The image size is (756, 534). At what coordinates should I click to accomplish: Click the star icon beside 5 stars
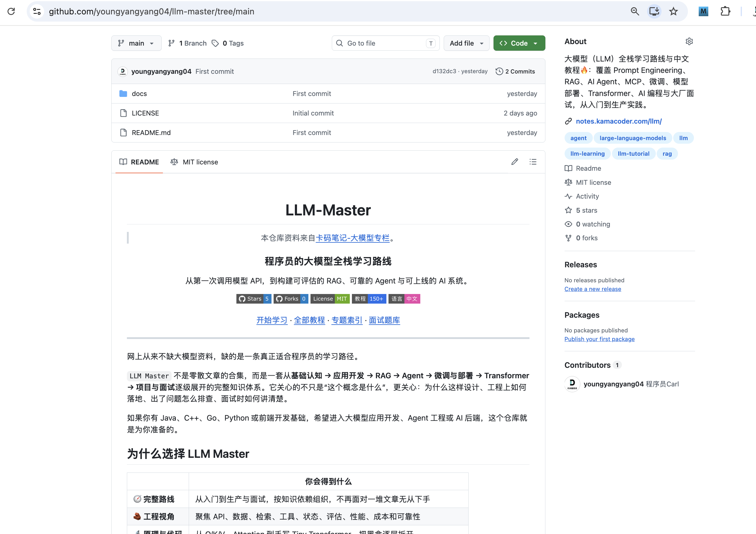click(x=568, y=210)
